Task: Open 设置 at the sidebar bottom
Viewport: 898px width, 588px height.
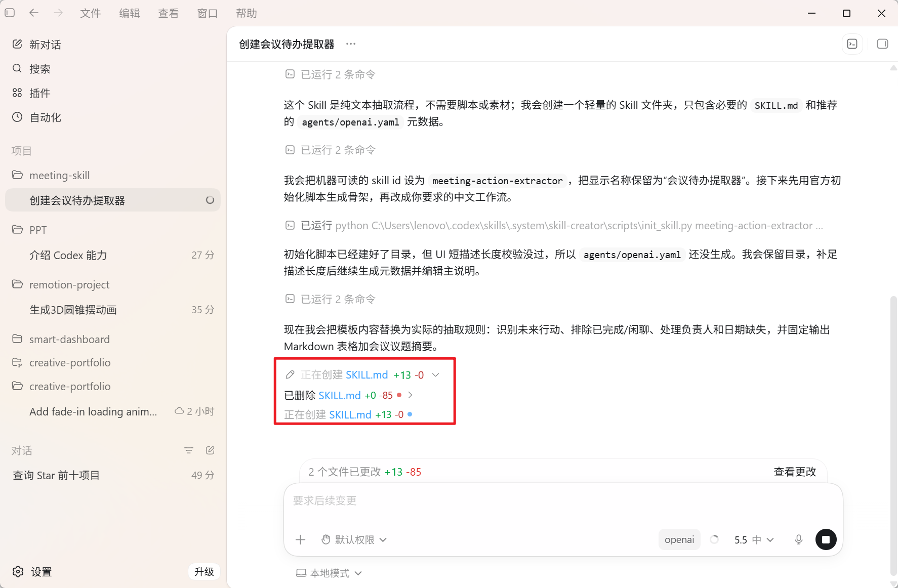Action: tap(32, 572)
